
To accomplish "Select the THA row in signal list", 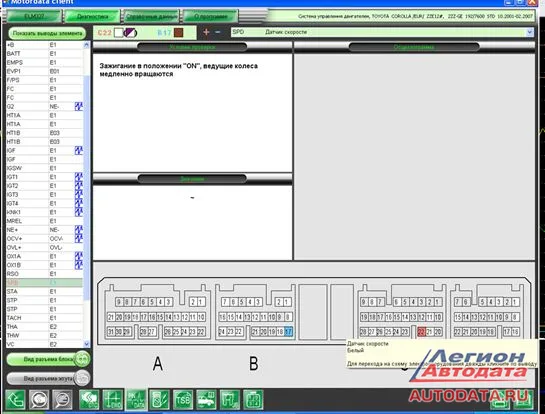I will 44,327.
